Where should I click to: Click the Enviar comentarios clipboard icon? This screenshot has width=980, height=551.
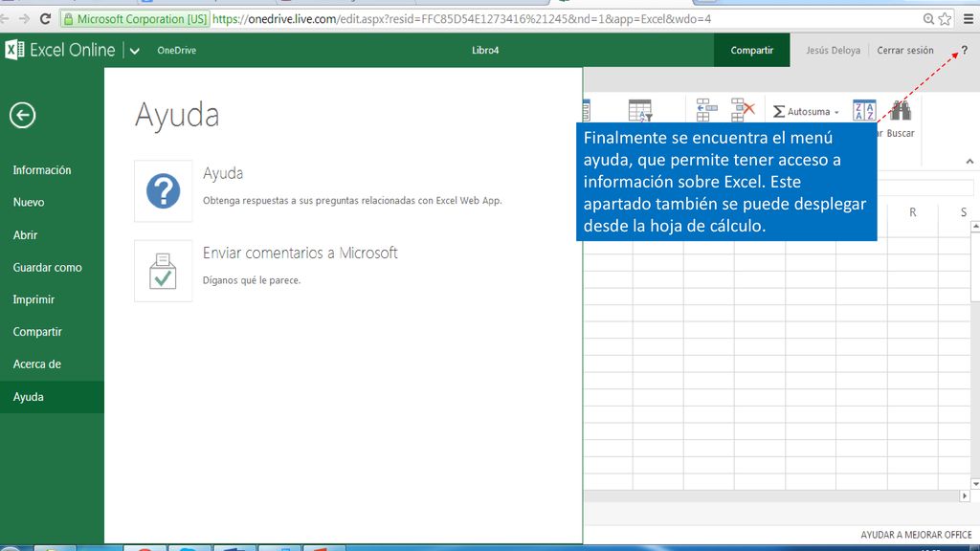pos(163,271)
